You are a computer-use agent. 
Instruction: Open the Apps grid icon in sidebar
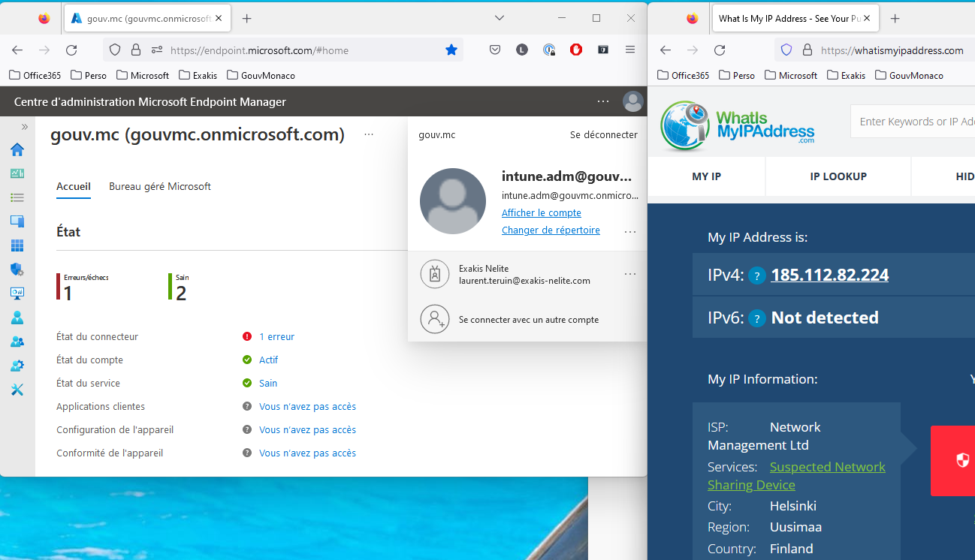pos(17,245)
